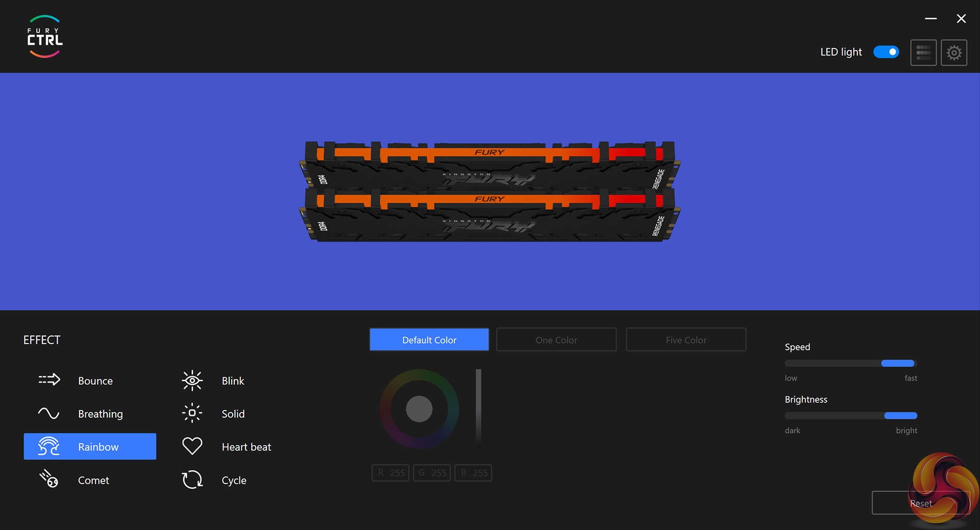This screenshot has width=980, height=530.
Task: Click the Rainbow effect icon
Action: [x=49, y=446]
